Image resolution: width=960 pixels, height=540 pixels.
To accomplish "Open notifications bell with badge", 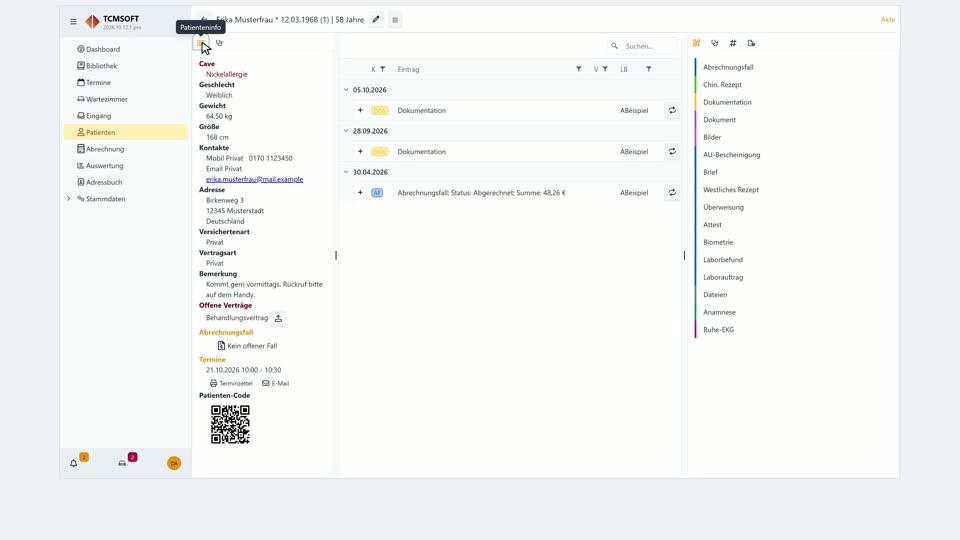I will click(x=73, y=463).
